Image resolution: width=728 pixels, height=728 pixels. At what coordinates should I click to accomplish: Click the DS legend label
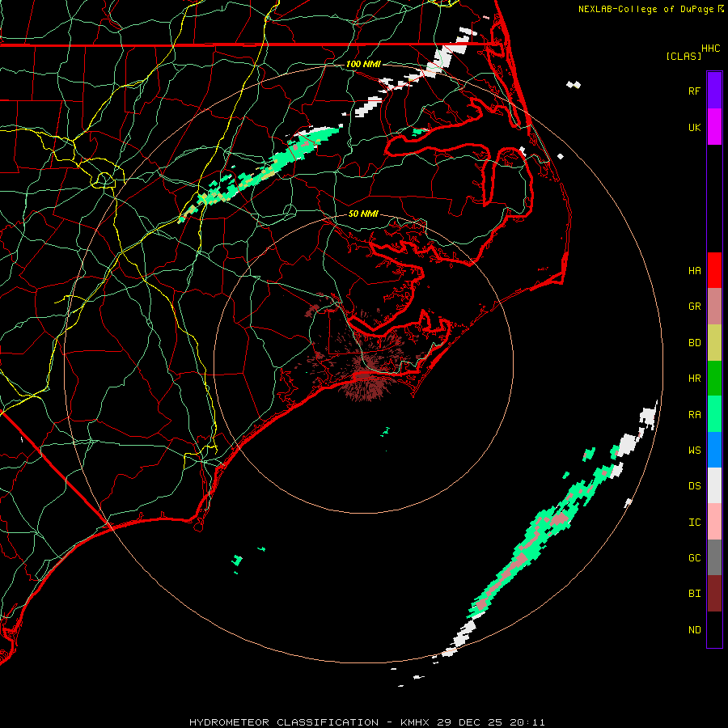point(694,485)
